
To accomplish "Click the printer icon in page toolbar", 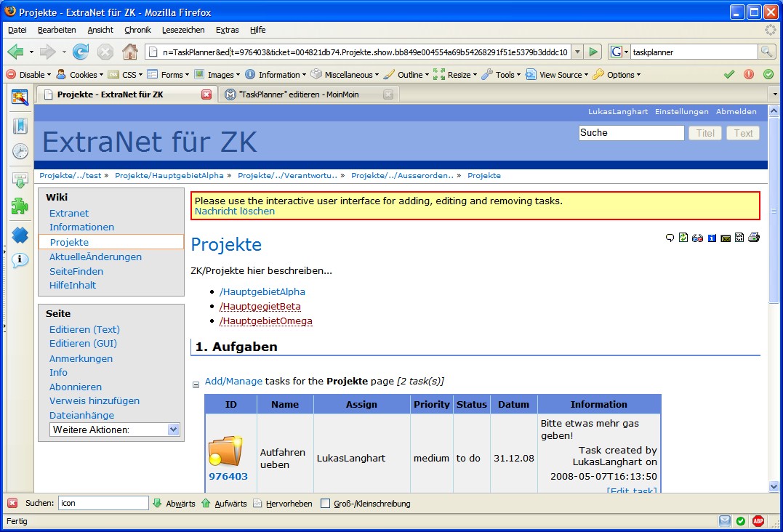I will coord(754,238).
